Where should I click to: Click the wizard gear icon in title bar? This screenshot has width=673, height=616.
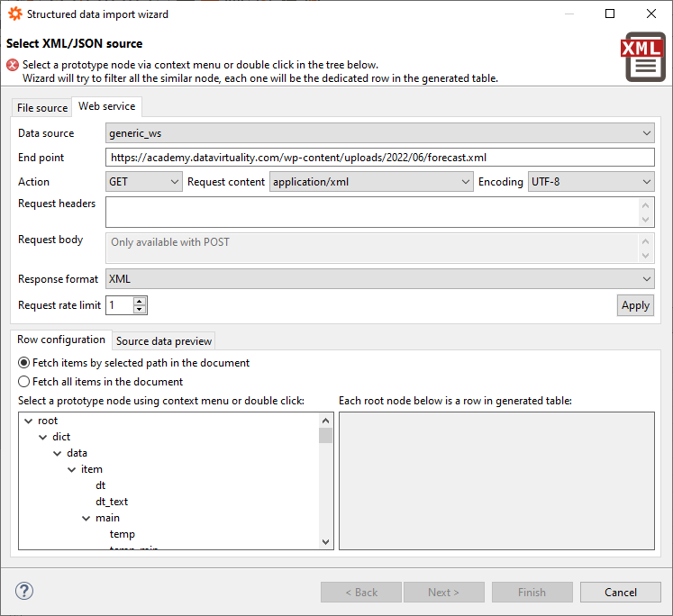[14, 14]
